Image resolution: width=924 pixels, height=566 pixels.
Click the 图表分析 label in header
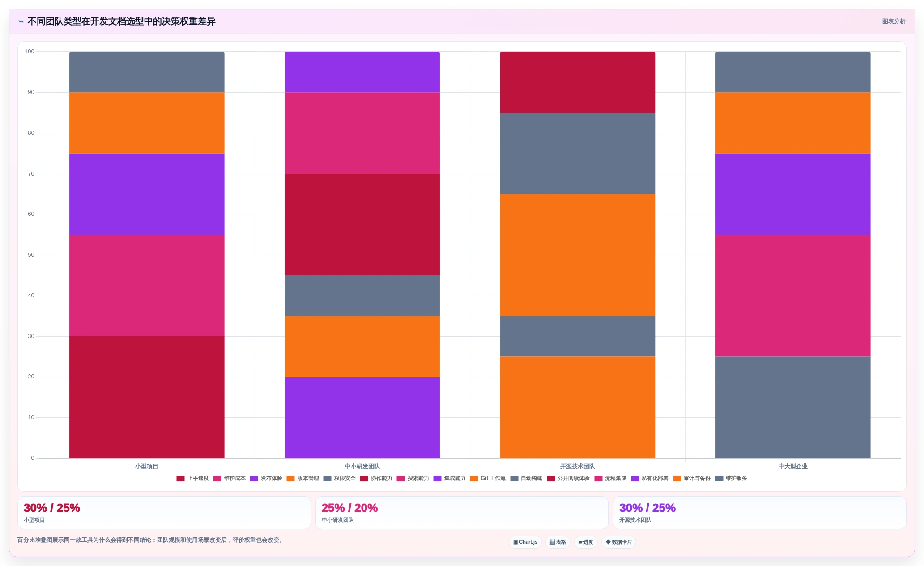click(894, 21)
